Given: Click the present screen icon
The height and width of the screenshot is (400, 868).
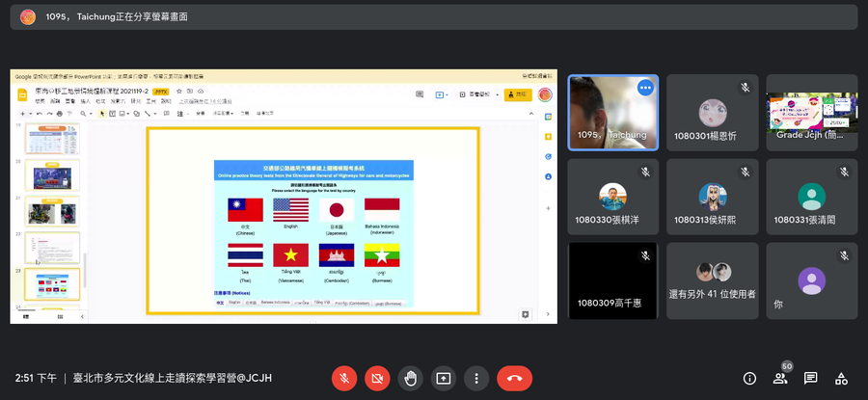Looking at the screenshot, I should 443,378.
